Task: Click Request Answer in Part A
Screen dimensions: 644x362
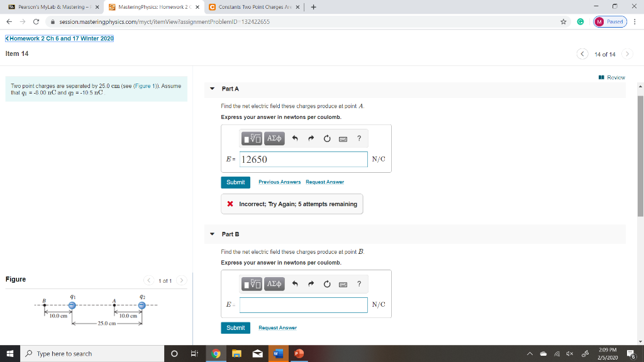Action: point(325,182)
